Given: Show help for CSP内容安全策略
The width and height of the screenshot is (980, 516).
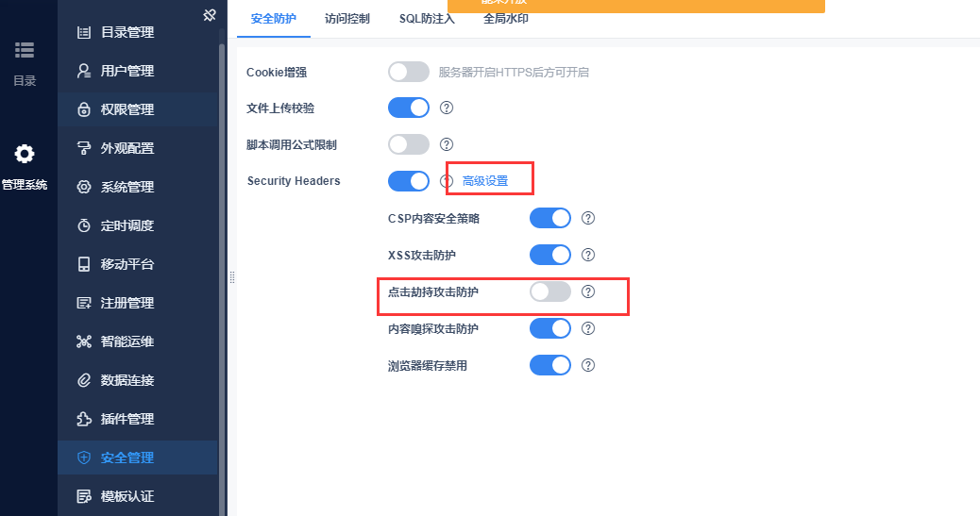Looking at the screenshot, I should pyautogui.click(x=588, y=218).
